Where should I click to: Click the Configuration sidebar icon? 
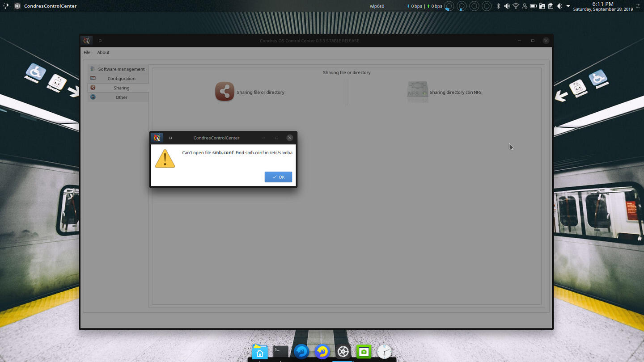[x=93, y=78]
